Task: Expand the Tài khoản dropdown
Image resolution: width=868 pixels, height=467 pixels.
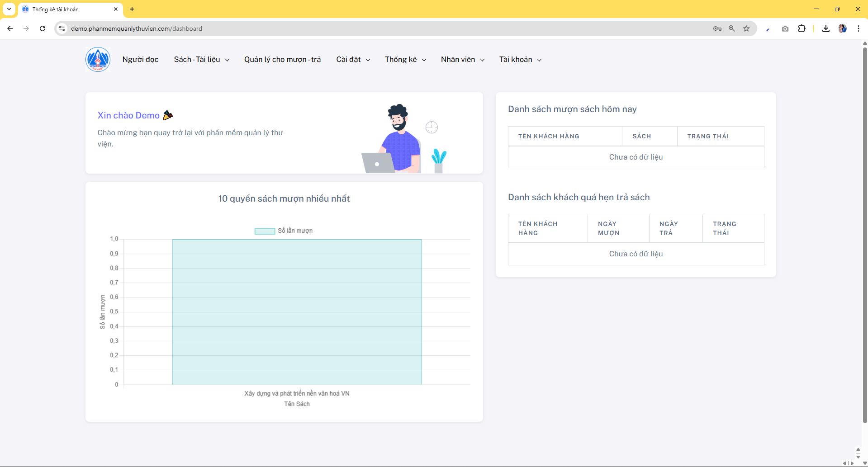Action: (x=520, y=60)
